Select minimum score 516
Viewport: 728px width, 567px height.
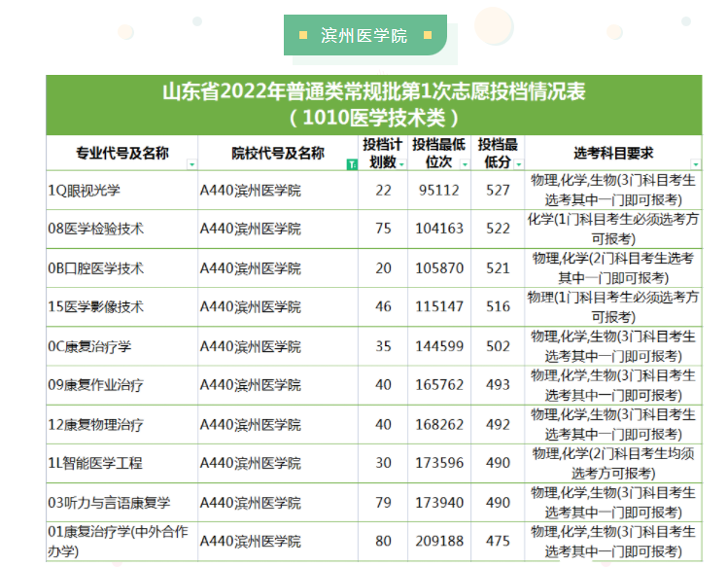[x=498, y=306]
